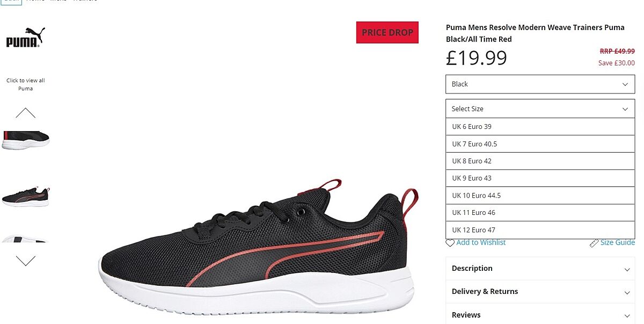View the heel-view shoe thumbnail
This screenshot has height=324, width=644.
click(25, 140)
